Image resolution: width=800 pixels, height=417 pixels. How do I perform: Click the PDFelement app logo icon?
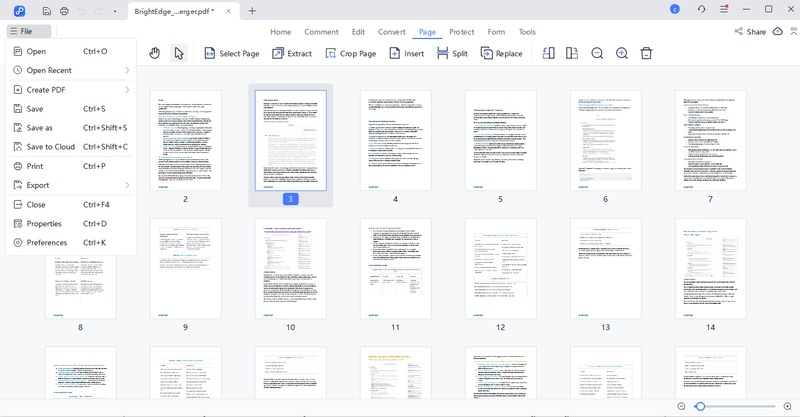[x=19, y=11]
